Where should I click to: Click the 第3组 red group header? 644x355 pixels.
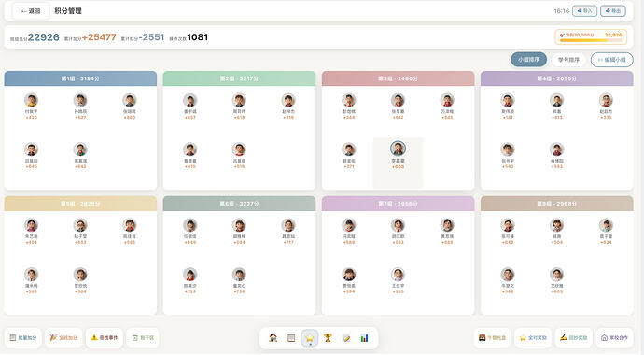[398, 78]
